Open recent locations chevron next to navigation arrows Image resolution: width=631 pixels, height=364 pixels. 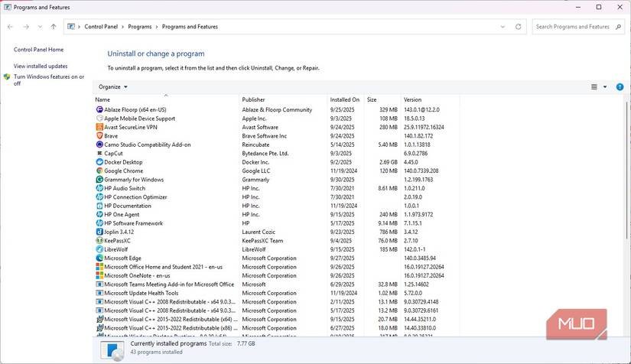point(40,27)
